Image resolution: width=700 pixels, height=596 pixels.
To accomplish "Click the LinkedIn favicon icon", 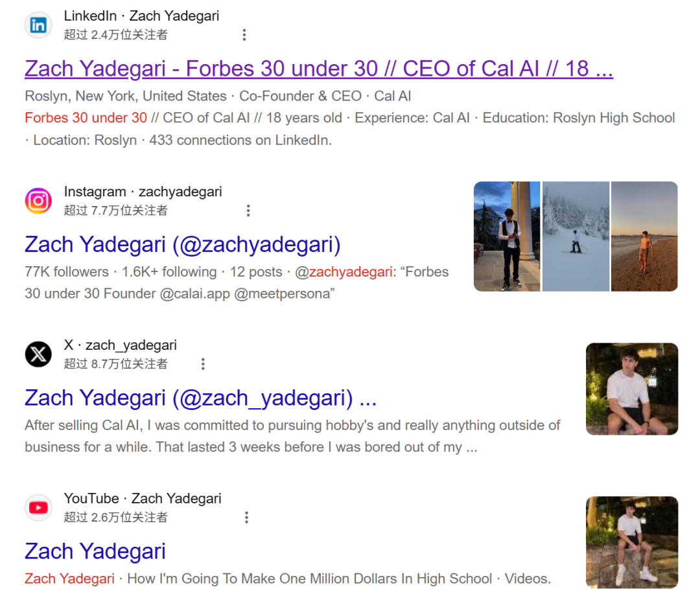I will click(38, 25).
